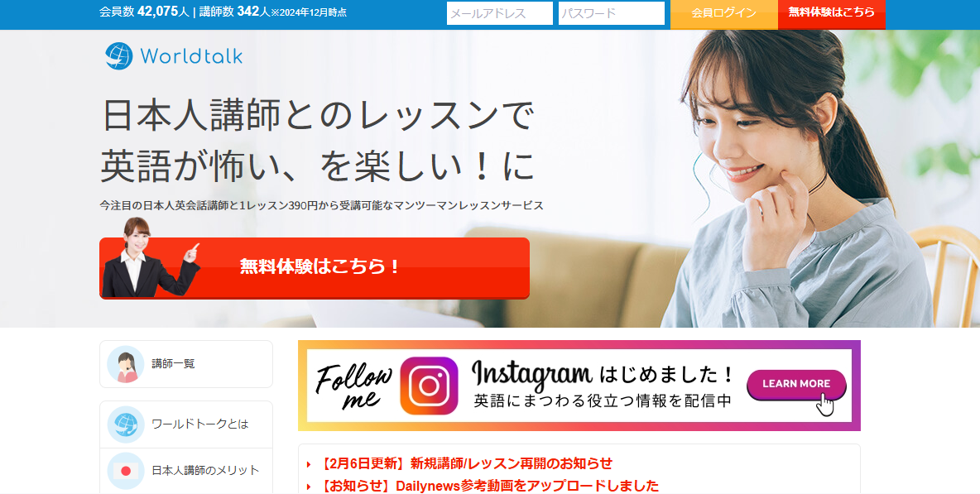
Task: Click the LEARN MORE button in Instagram banner
Action: 796,384
